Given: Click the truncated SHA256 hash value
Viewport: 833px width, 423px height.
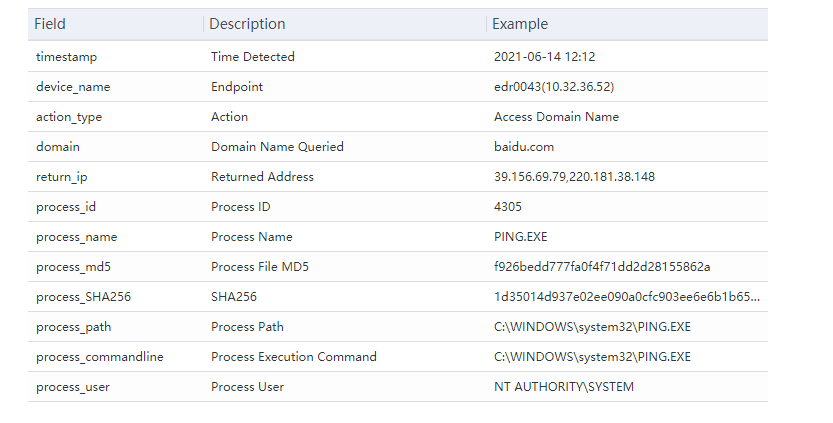Looking at the screenshot, I should click(x=626, y=297).
